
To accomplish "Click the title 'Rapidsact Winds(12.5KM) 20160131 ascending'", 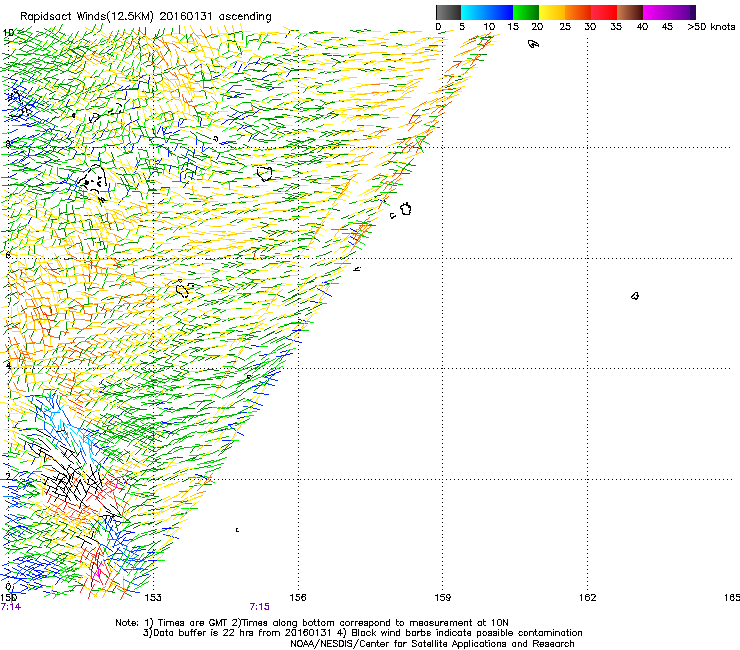I will [x=146, y=17].
